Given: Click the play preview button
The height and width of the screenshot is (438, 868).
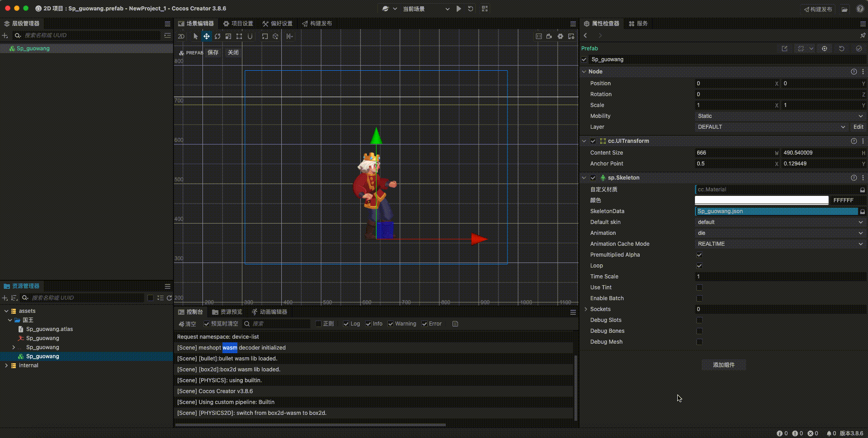Looking at the screenshot, I should pyautogui.click(x=458, y=9).
